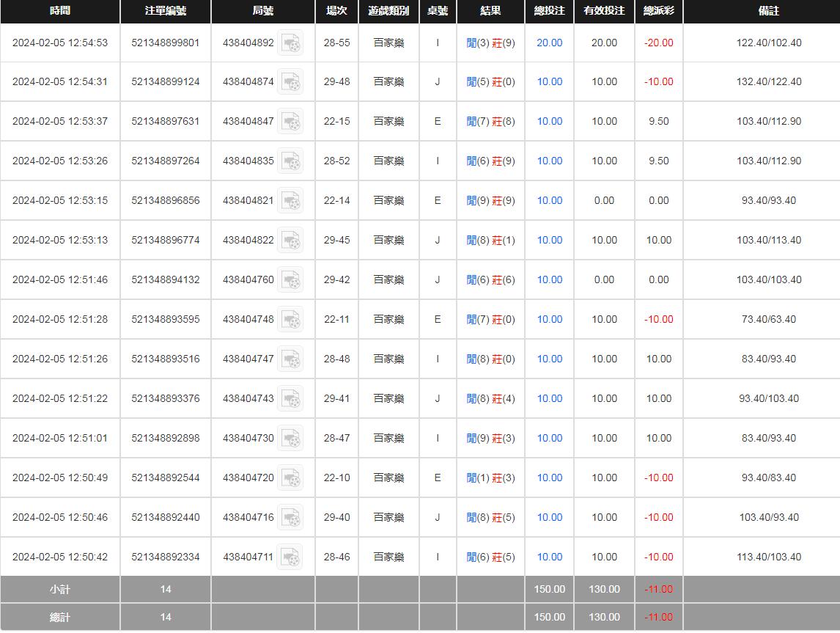Open video replay icon for round 438404711

pos(290,557)
